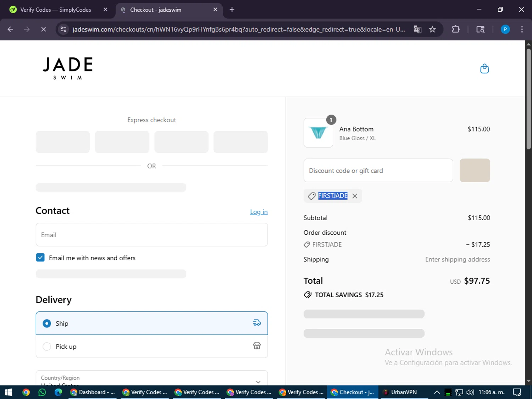Launch Chrome from the taskbar
Image resolution: width=532 pixels, height=399 pixels.
(26, 392)
